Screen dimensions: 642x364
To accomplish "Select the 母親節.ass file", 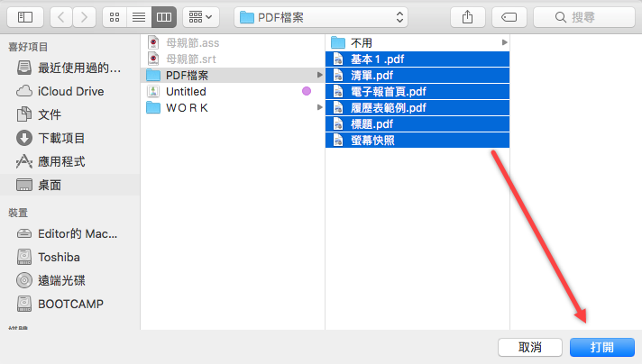I will (233, 42).
